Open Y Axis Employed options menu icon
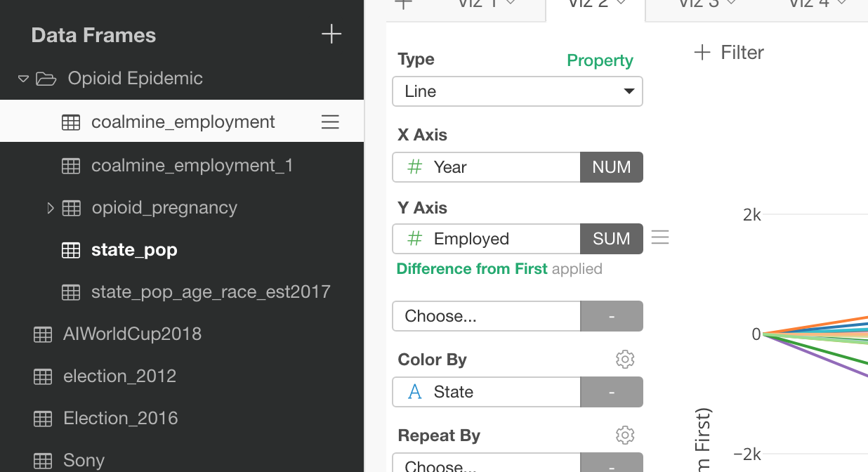 pos(660,237)
